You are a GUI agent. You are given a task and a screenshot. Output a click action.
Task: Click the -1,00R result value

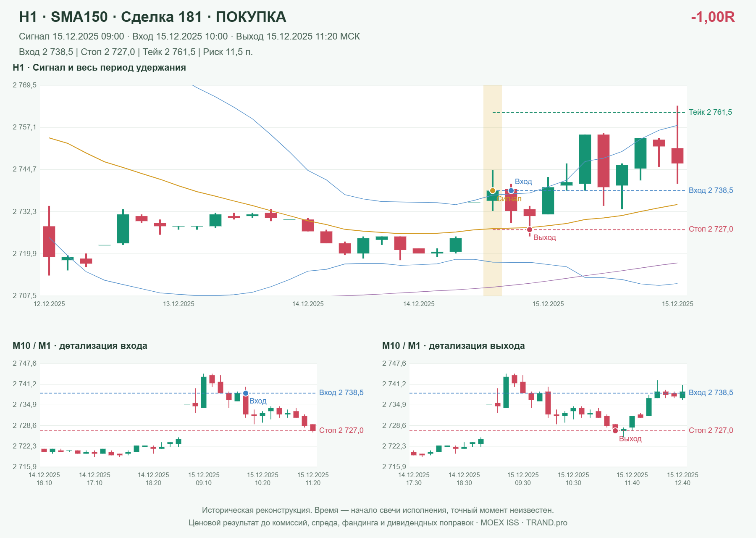(713, 17)
